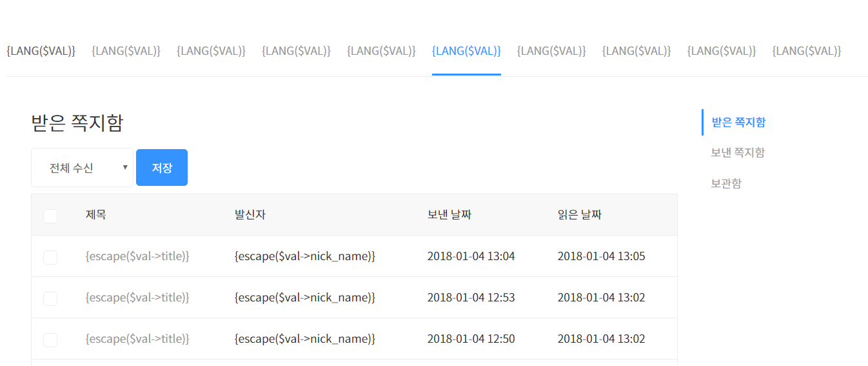Click the active blue underlined navigation tab
Viewport: 868px width, 366px height.
pyautogui.click(x=466, y=51)
